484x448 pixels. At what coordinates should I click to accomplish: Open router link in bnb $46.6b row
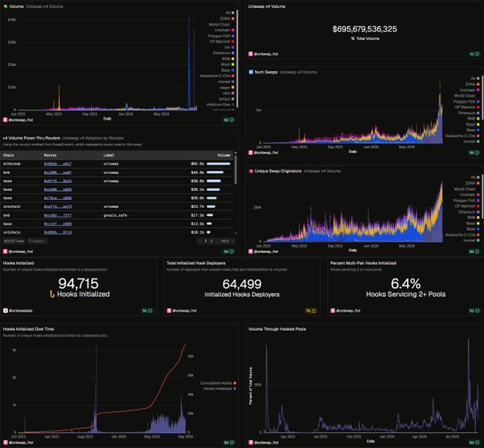coord(58,172)
